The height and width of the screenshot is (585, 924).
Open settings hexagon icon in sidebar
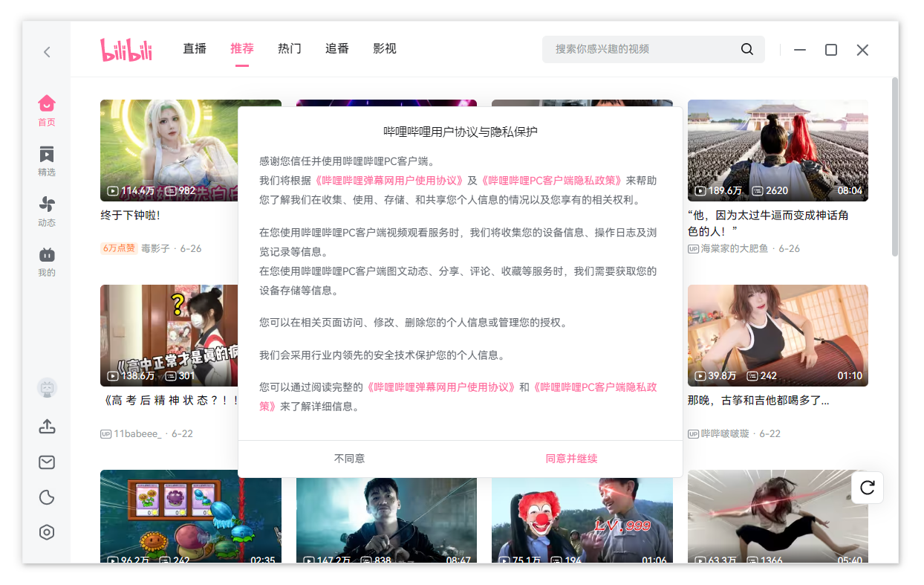click(47, 532)
